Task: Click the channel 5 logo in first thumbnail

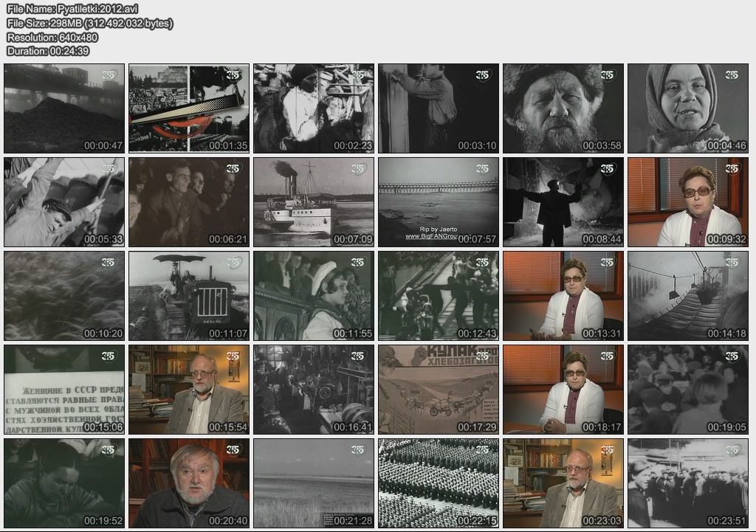Action: pos(109,75)
